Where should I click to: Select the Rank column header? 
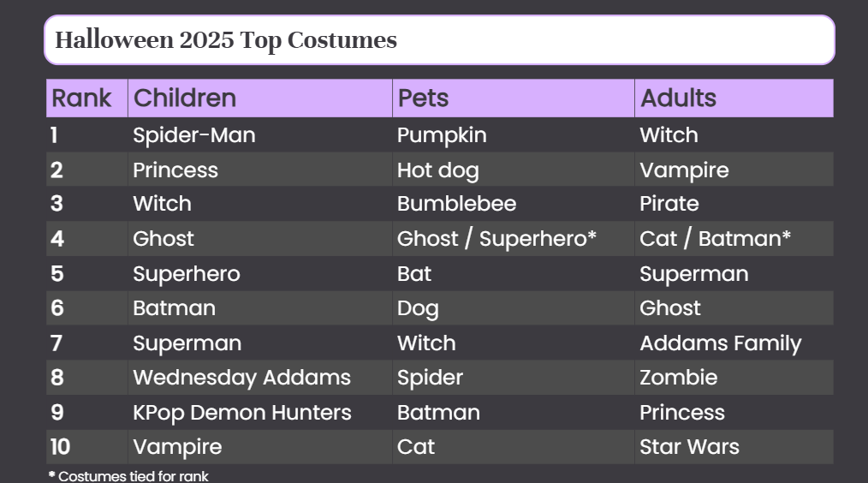[x=87, y=98]
